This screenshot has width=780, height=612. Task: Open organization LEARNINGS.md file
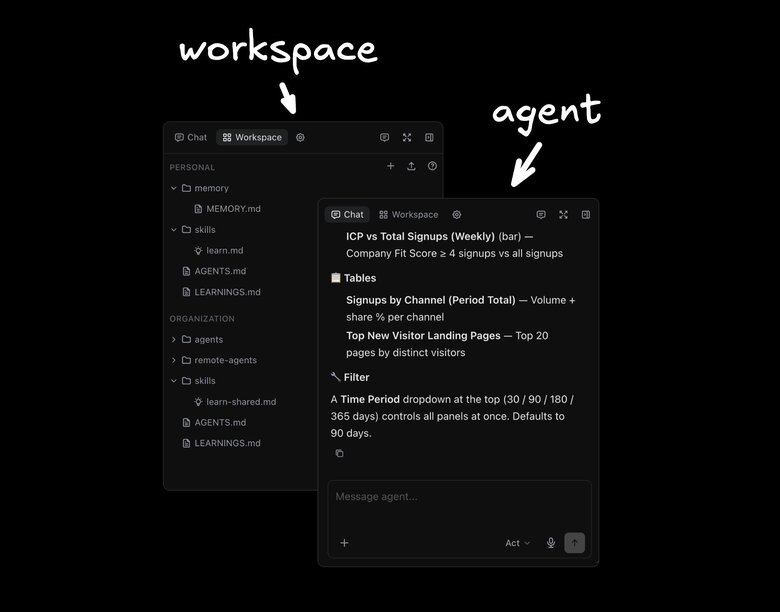pyautogui.click(x=221, y=443)
